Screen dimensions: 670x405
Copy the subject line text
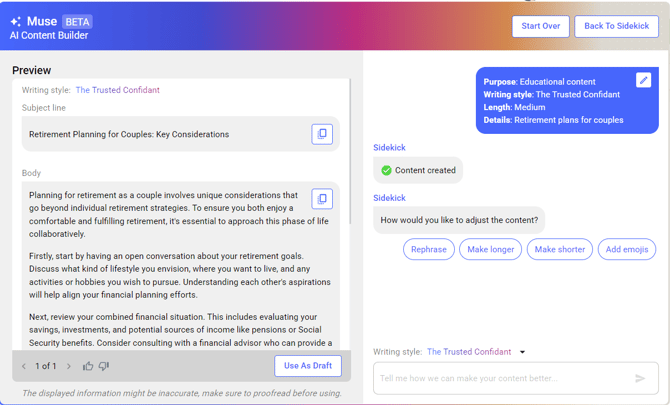[x=322, y=134]
